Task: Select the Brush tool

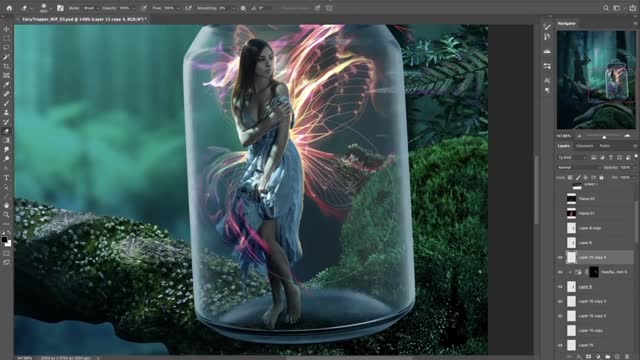Action: point(6,103)
